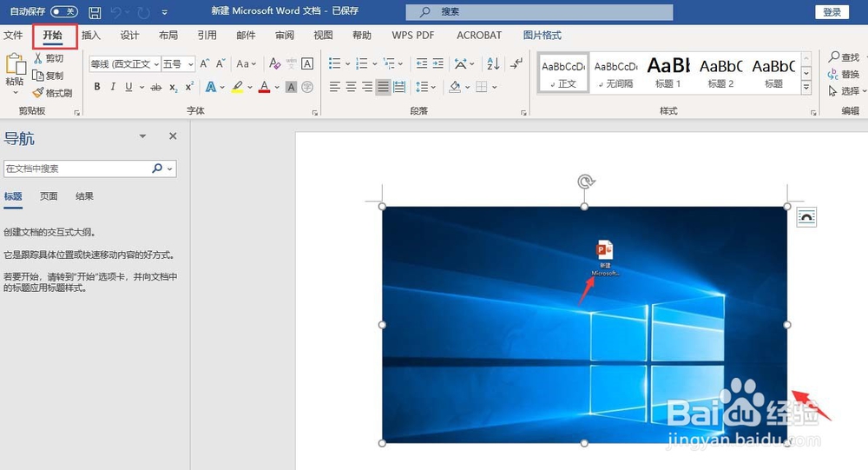Click center alignment icon
868x470 pixels.
pos(351,87)
